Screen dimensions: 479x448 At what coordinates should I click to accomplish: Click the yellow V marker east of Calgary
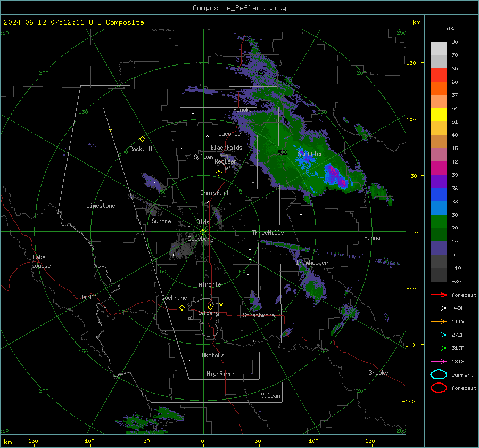coord(221,305)
